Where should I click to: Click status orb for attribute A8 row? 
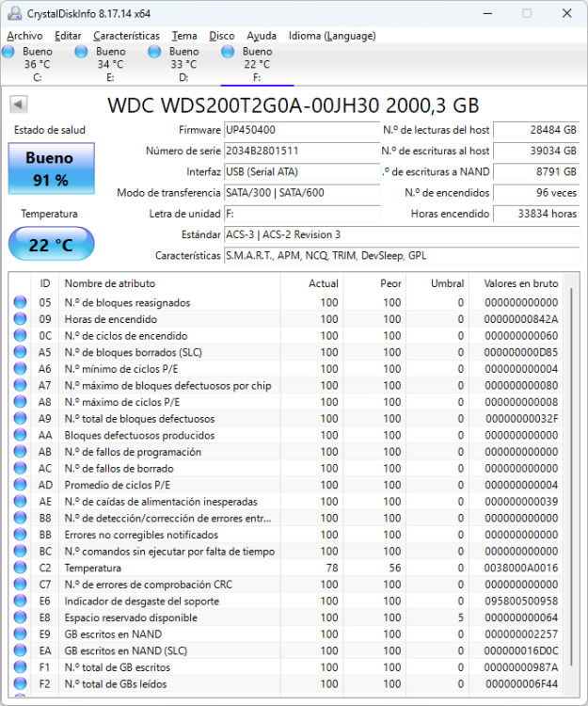point(21,402)
